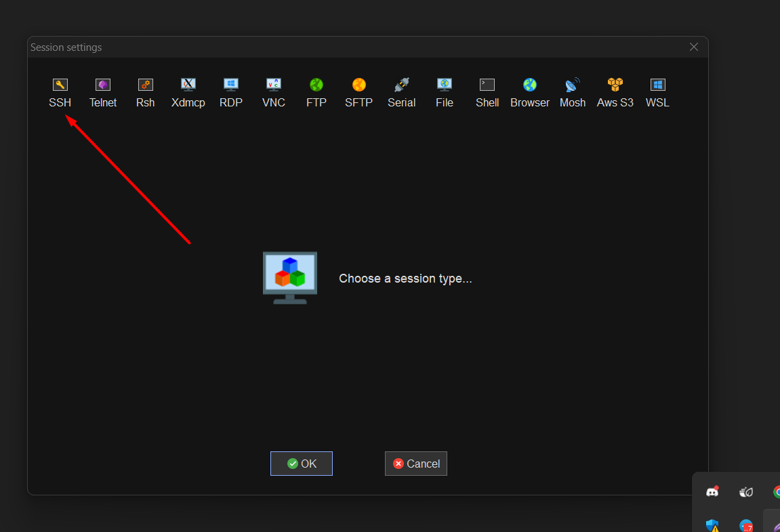
Task: Choose the Aws S3 session type
Action: [615, 93]
